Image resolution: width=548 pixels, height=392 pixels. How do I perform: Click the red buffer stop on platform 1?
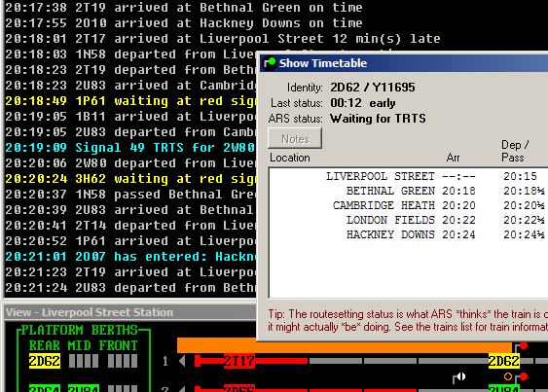point(198,361)
